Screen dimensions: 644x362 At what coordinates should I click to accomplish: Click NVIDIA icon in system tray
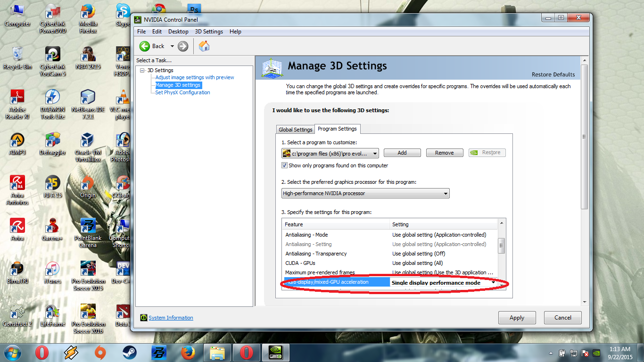coord(596,353)
